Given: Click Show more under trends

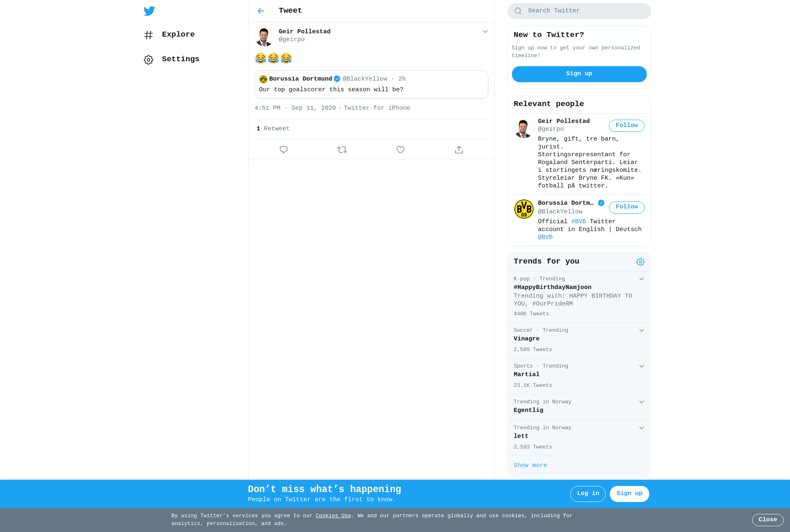Looking at the screenshot, I should 530,465.
